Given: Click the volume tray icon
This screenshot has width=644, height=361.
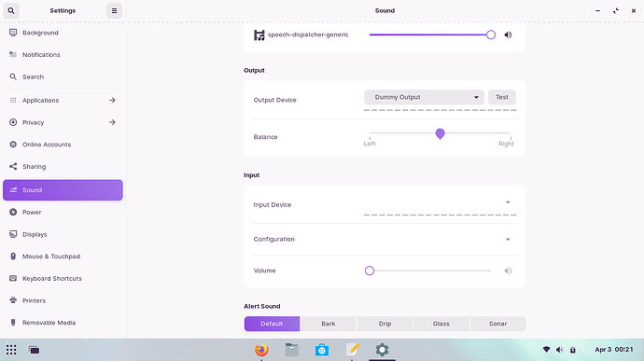Looking at the screenshot, I should [559, 350].
